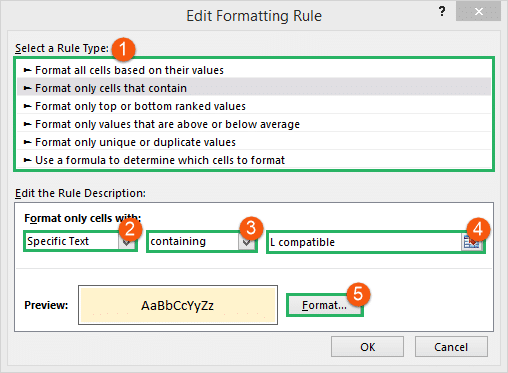Click the Cancel button

coord(451,347)
